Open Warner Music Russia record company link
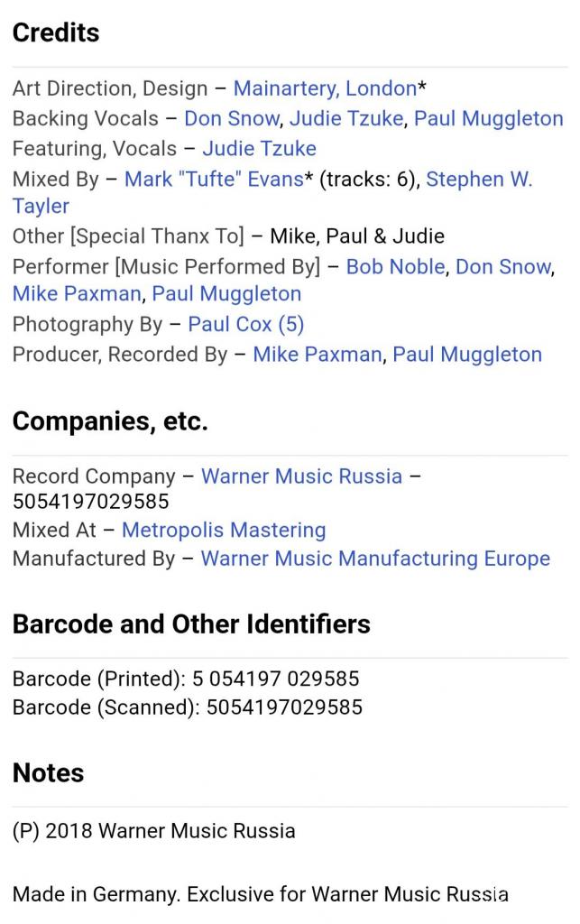 point(301,476)
